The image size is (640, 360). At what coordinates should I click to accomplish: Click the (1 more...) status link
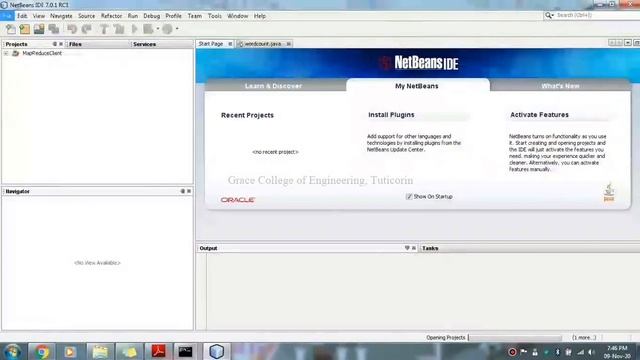[x=584, y=338]
